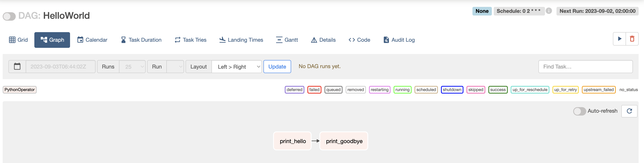Click the failed status legend
644x163 pixels.
point(314,90)
